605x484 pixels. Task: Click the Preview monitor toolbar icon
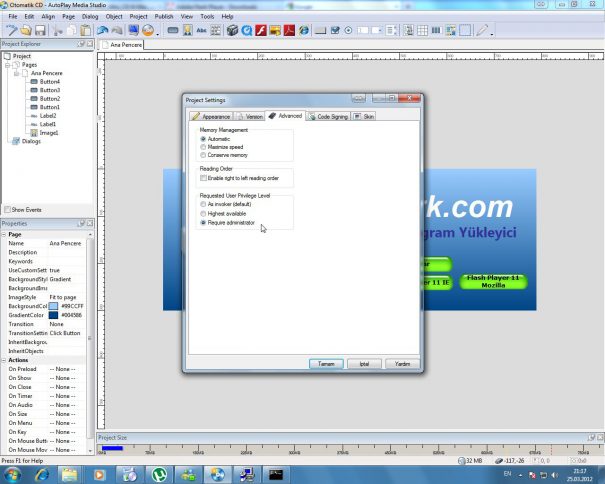pyautogui.click(x=134, y=30)
